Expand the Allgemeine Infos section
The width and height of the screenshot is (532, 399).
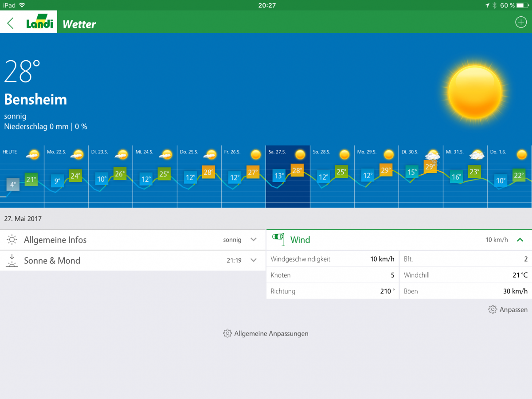click(254, 239)
